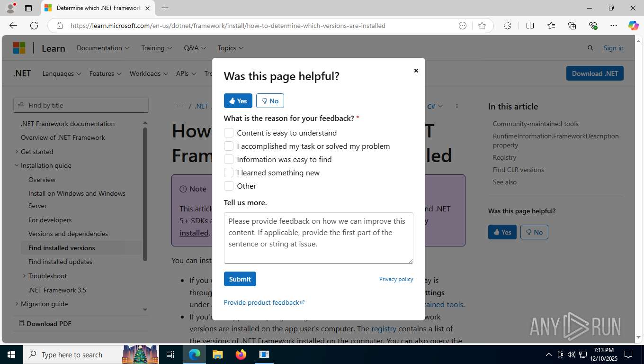The height and width of the screenshot is (364, 644).
Task: Select 'Versions and dependencies' item
Action: tap(68, 234)
